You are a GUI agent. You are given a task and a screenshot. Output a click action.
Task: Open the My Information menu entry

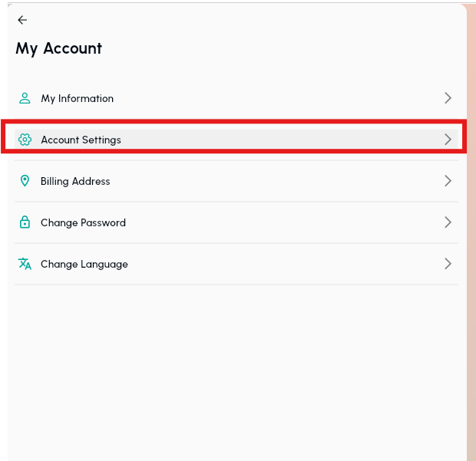click(77, 98)
